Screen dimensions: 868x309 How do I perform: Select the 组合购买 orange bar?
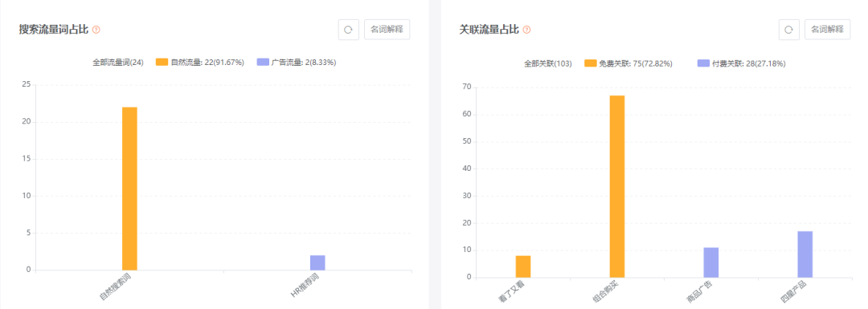click(x=617, y=186)
